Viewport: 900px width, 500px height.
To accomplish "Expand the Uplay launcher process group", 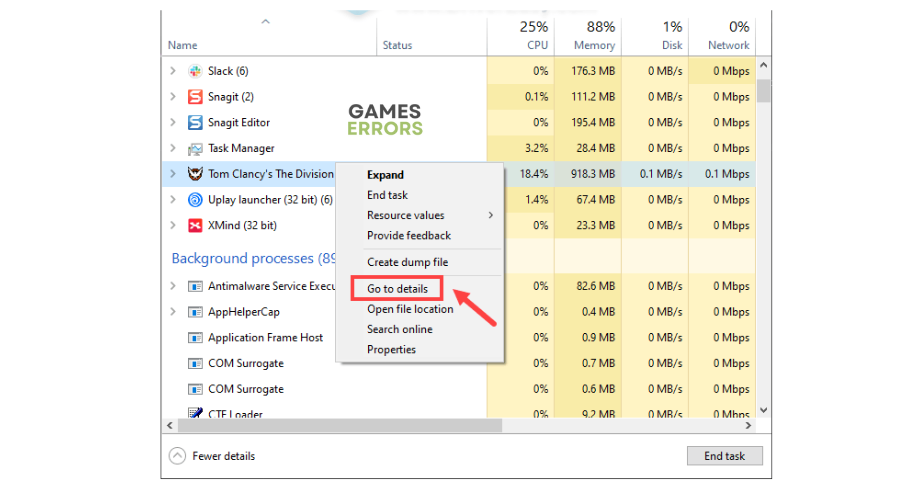I will point(173,200).
